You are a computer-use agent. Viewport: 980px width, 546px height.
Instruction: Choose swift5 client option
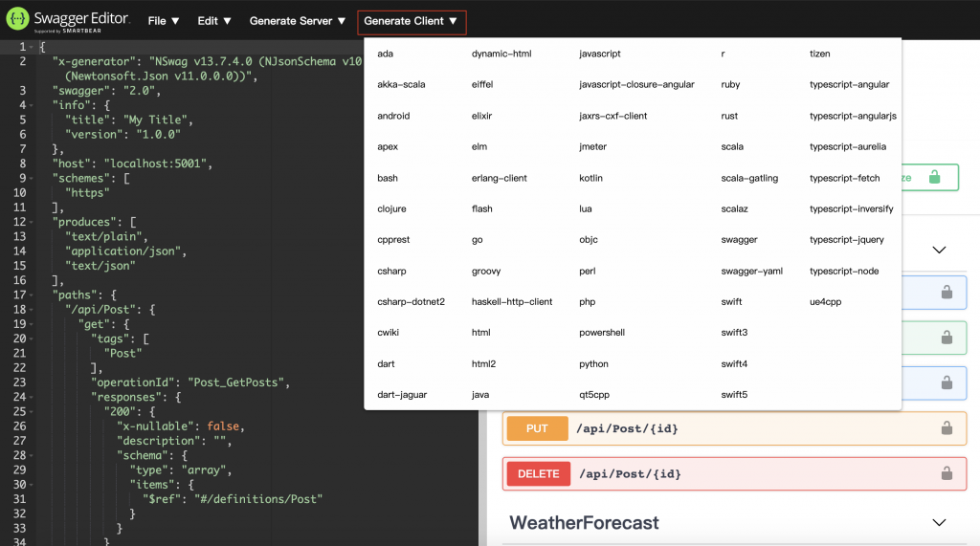pyautogui.click(x=734, y=395)
